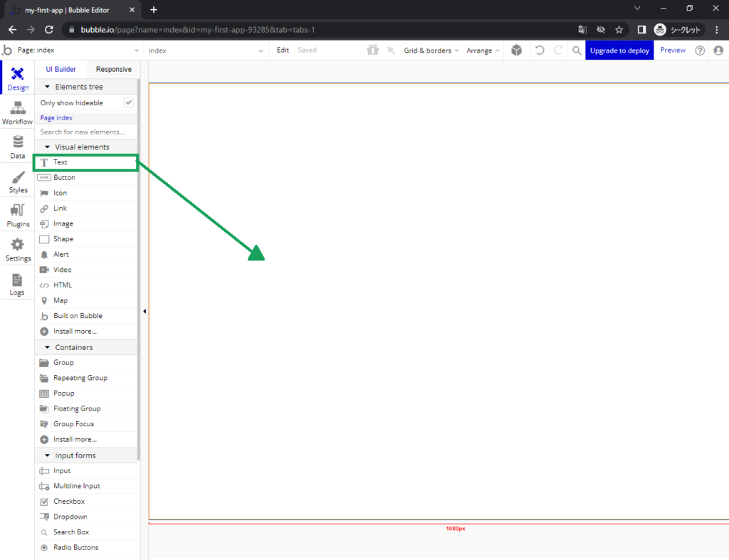729x560 pixels.
Task: Toggle the Only show hideable checkbox
Action: click(x=129, y=102)
